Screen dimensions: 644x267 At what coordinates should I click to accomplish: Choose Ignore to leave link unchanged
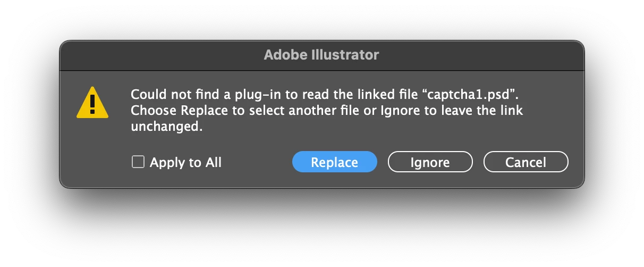(x=430, y=162)
